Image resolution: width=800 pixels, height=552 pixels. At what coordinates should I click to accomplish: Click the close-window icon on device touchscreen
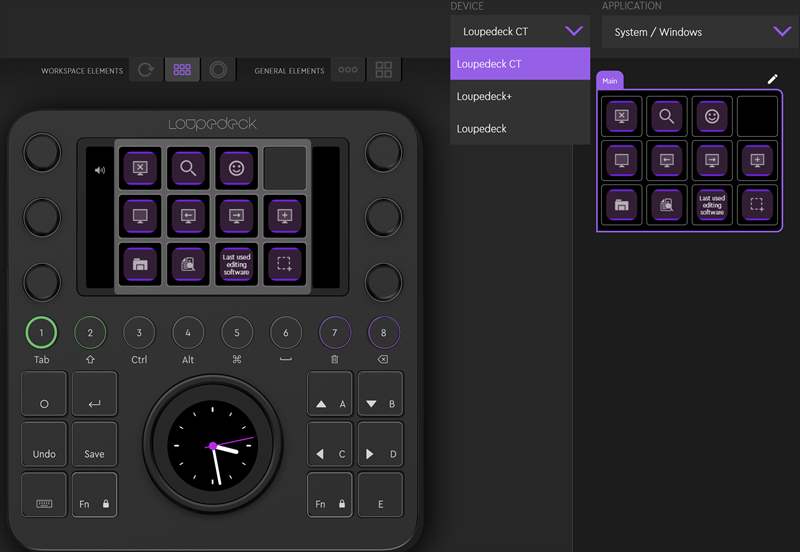click(140, 168)
